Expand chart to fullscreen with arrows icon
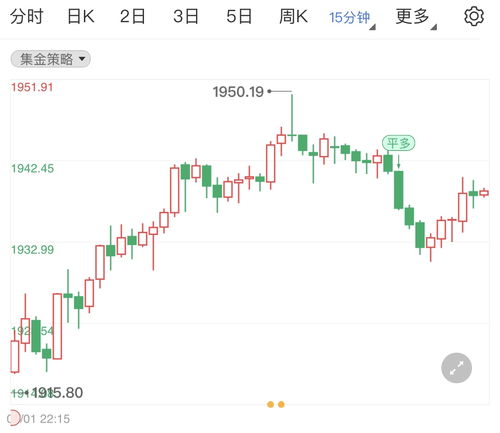500x433 pixels. pos(456,368)
